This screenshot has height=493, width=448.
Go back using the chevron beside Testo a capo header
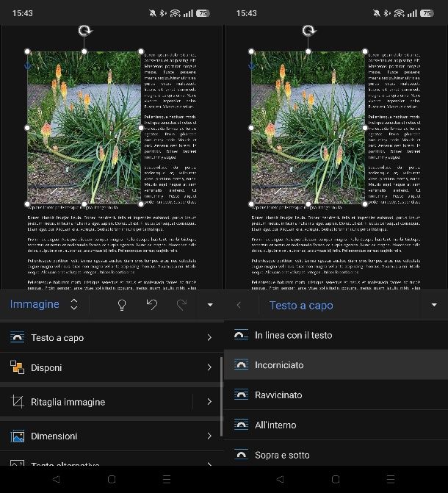point(239,305)
